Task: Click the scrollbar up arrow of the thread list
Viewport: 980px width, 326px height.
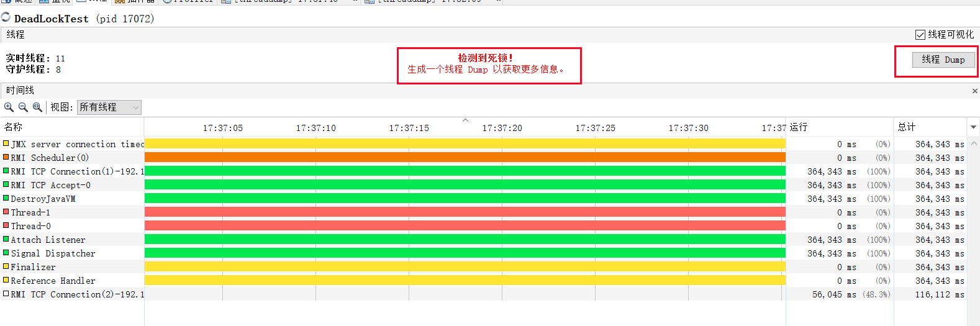Action: [x=974, y=143]
